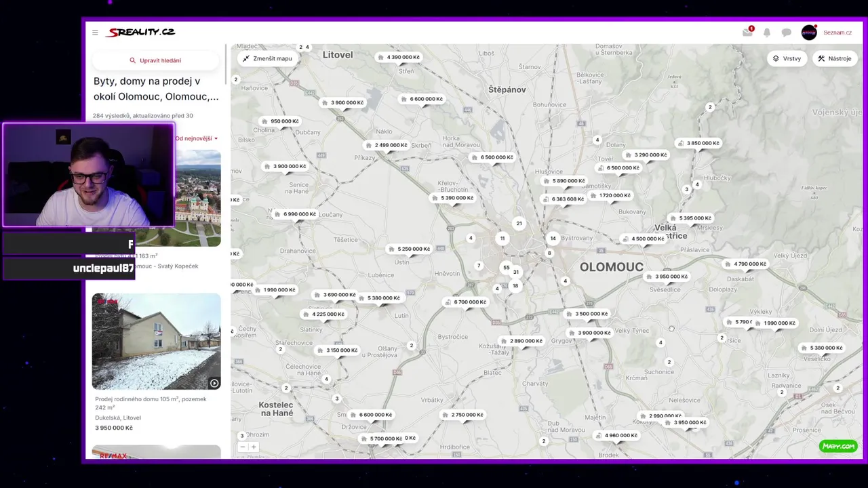Screen dimensions: 868x488
Task: Open the chat messages bubble icon
Action: 787,33
